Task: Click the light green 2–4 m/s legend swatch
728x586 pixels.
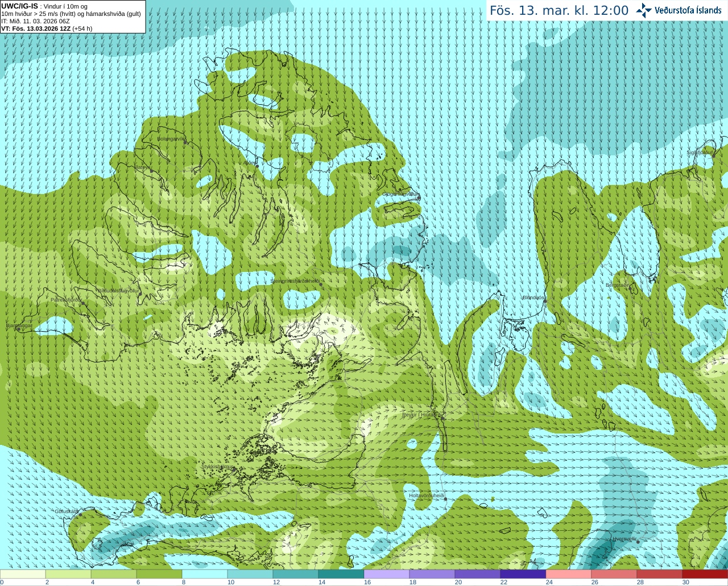Action: tap(68, 574)
